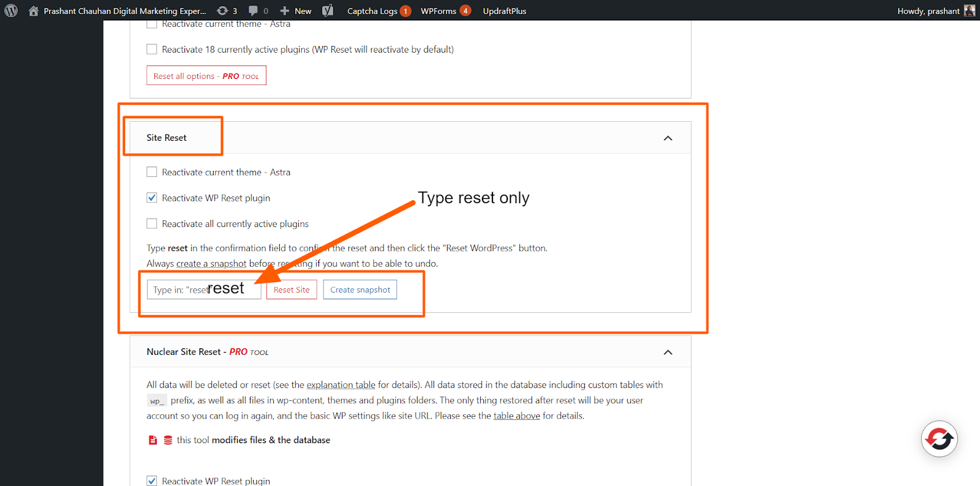Follow the create a snapshot link

(x=211, y=263)
